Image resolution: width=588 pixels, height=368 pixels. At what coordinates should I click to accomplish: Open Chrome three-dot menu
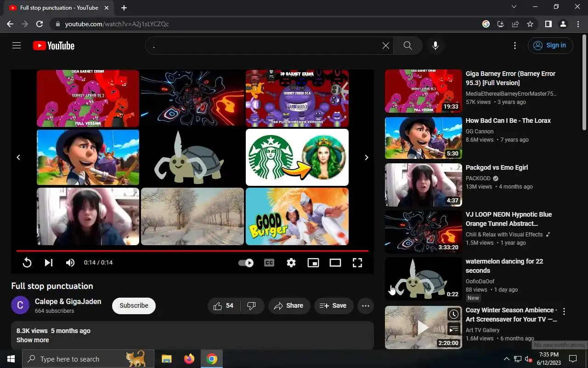pyautogui.click(x=578, y=24)
